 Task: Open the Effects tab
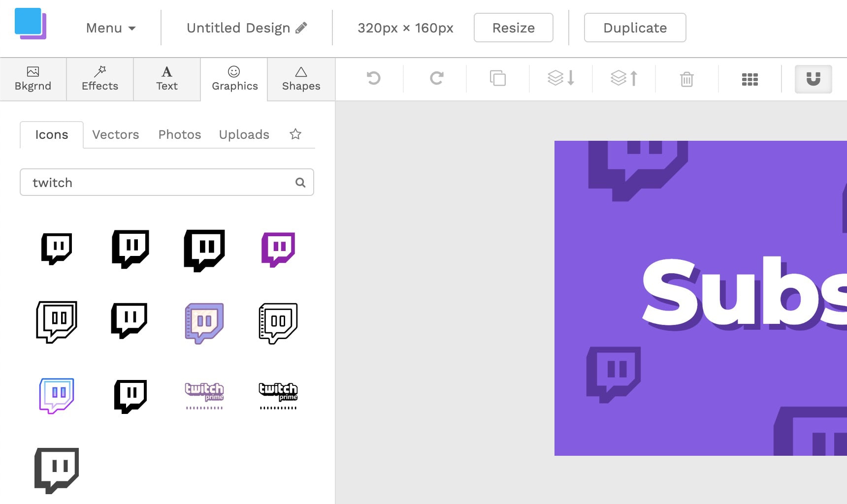(100, 79)
